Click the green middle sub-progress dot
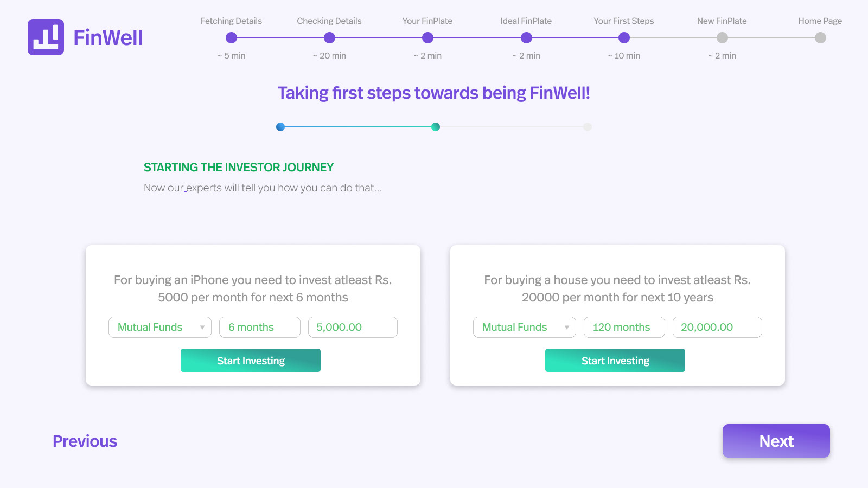This screenshot has height=488, width=868. tap(436, 127)
